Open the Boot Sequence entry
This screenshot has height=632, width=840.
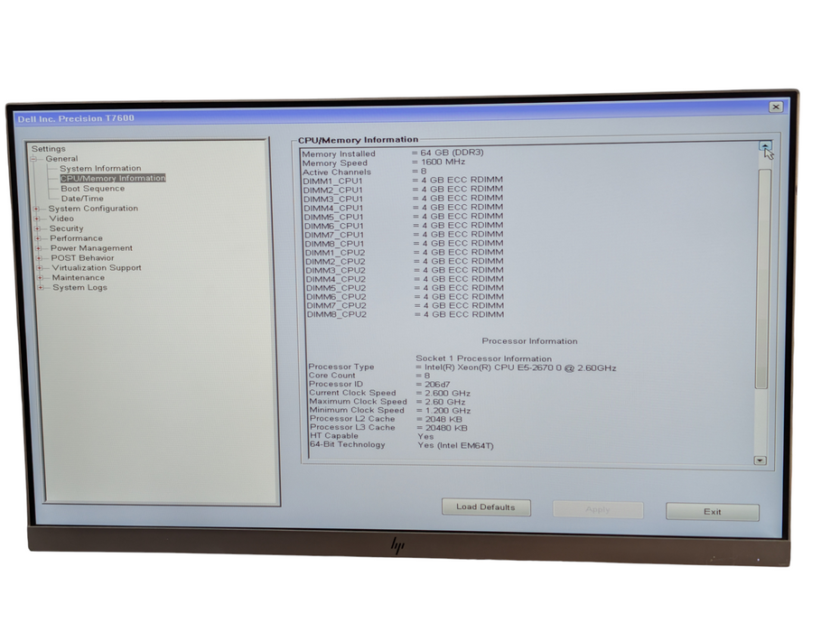coord(93,189)
